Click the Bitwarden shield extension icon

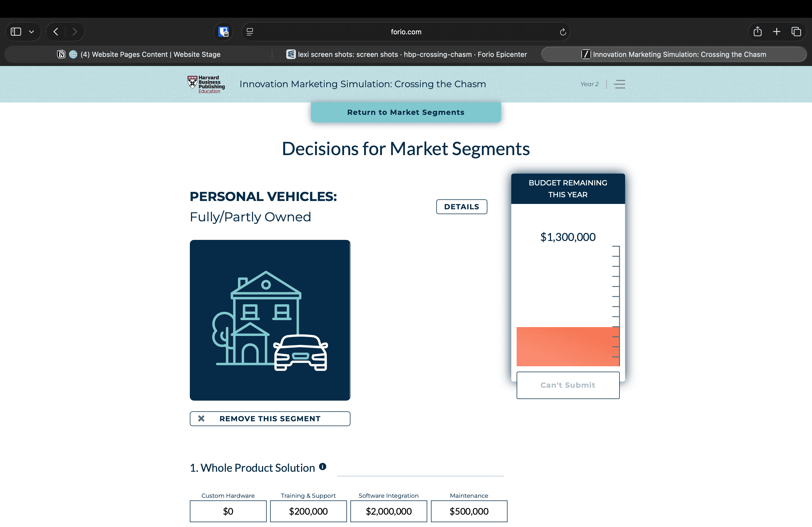tap(223, 32)
